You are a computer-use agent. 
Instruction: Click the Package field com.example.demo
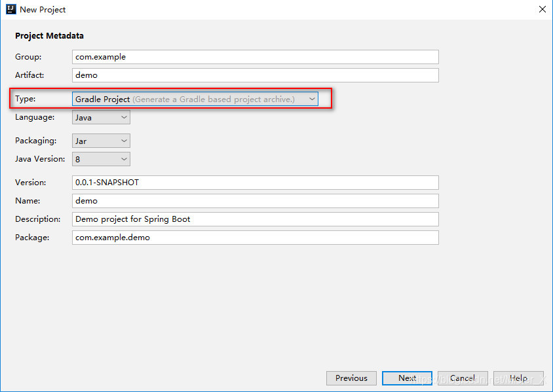(x=256, y=238)
